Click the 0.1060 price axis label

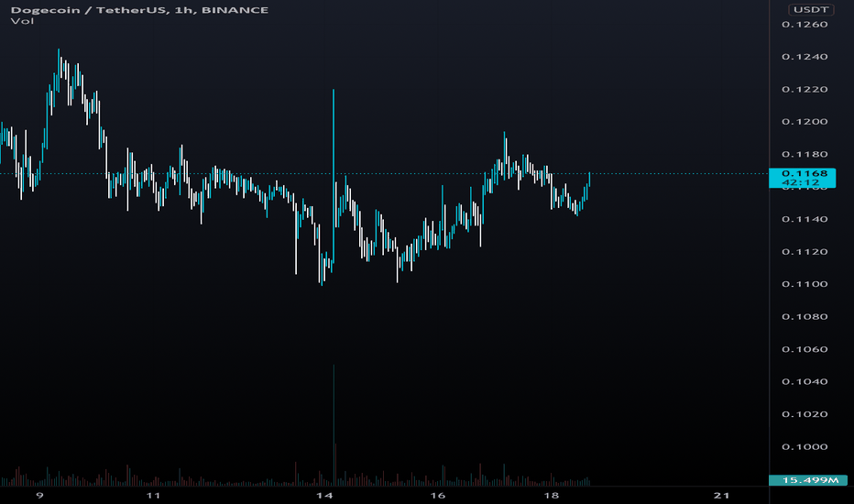(x=805, y=349)
